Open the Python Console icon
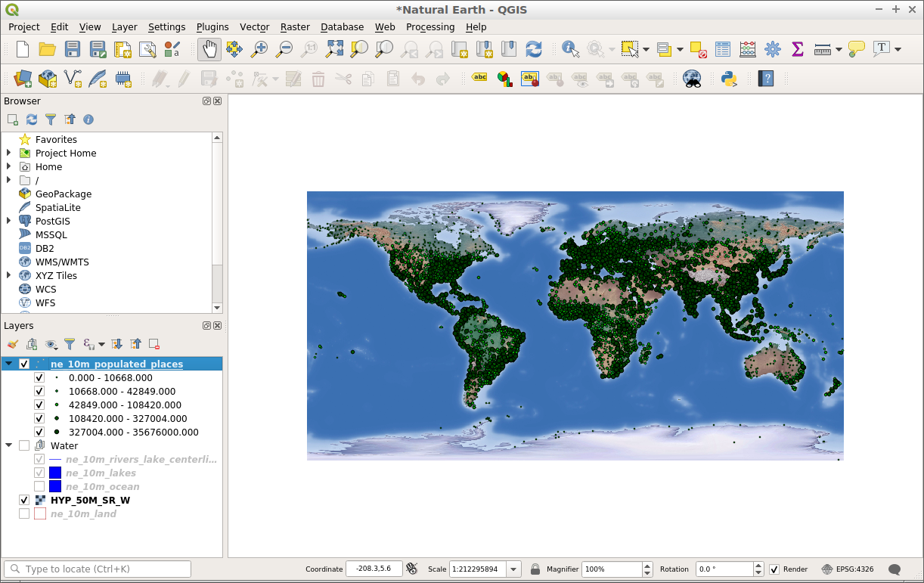The image size is (924, 583). pos(729,78)
